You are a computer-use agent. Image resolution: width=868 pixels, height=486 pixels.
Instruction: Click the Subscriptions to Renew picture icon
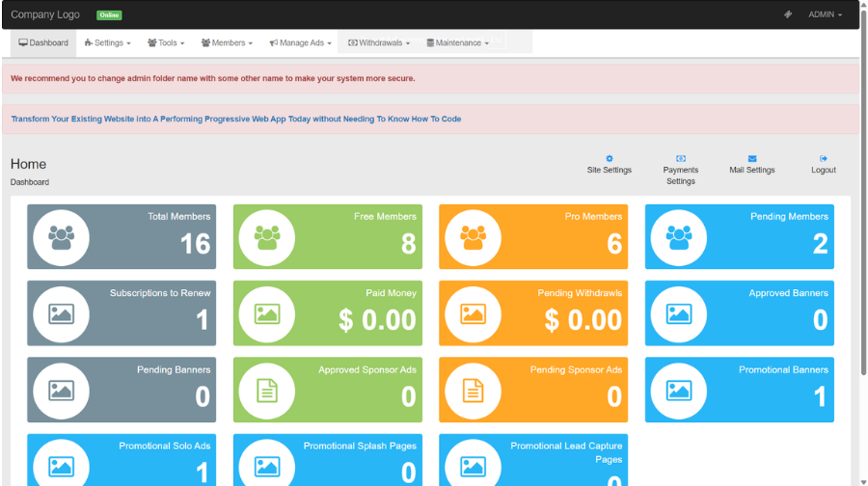(x=61, y=313)
